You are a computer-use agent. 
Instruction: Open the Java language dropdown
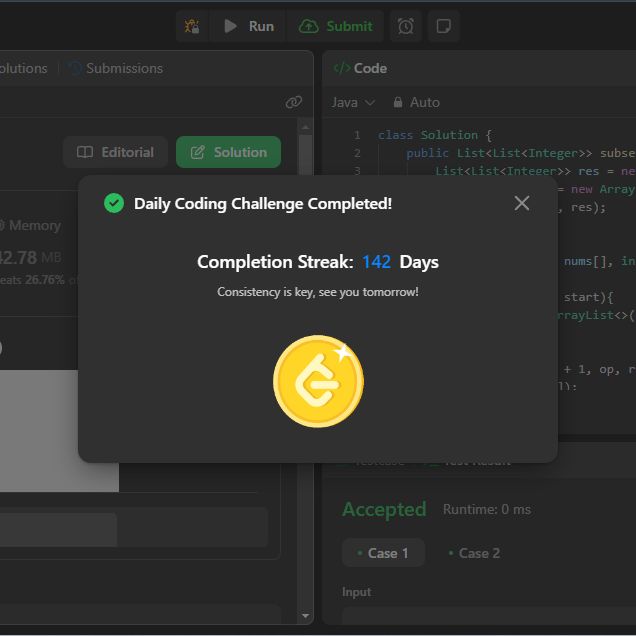pyautogui.click(x=353, y=102)
